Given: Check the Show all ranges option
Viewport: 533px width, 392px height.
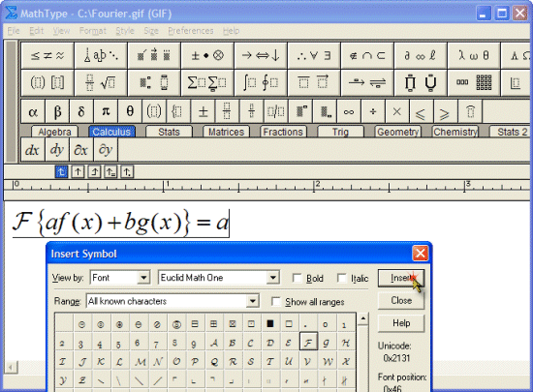Looking at the screenshot, I should coord(276,302).
